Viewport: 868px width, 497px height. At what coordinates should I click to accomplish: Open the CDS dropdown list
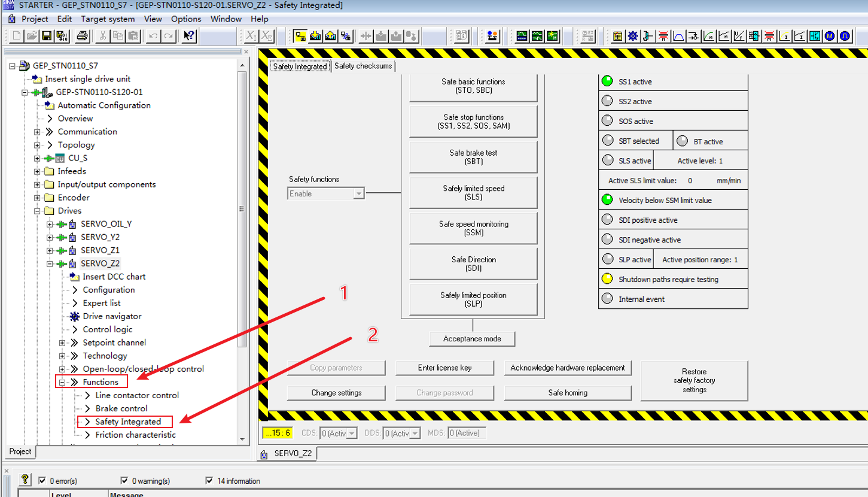coord(352,433)
